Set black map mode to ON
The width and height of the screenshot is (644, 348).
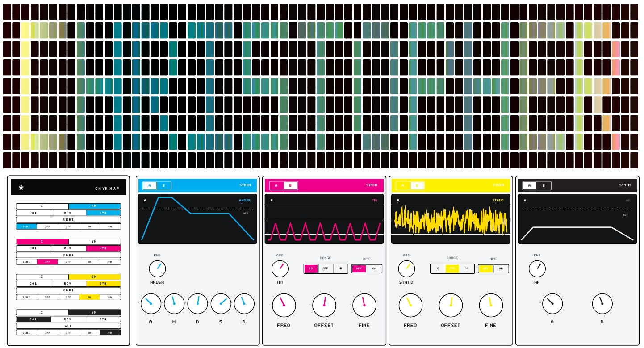pyautogui.click(x=110, y=333)
